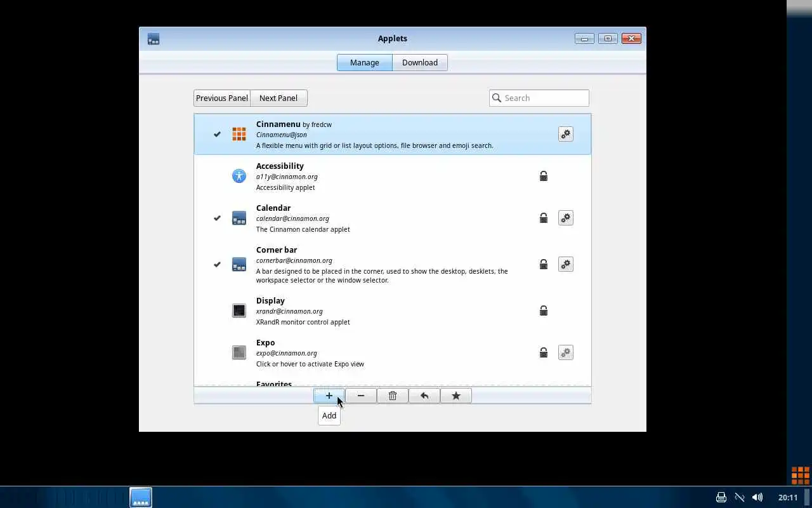Click the Add plus button
The width and height of the screenshot is (812, 508).
[x=329, y=396]
